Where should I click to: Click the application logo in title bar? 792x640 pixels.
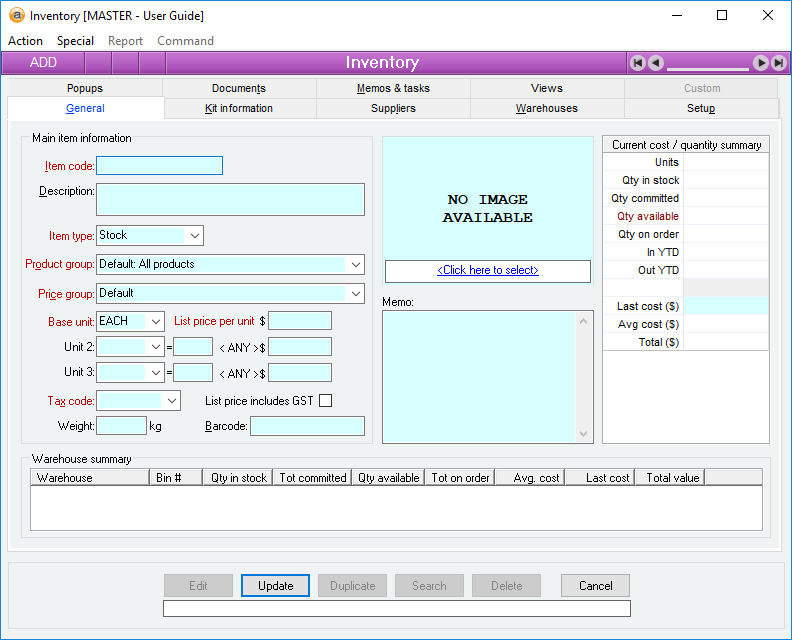[x=17, y=16]
